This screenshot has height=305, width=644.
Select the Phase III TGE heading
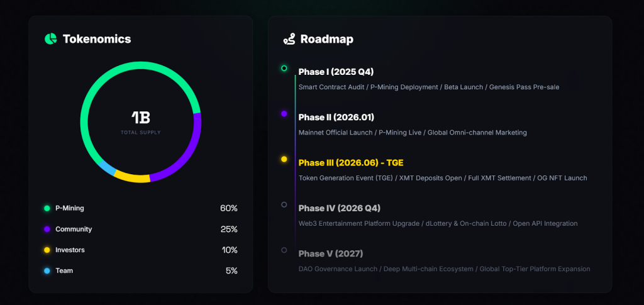(351, 163)
